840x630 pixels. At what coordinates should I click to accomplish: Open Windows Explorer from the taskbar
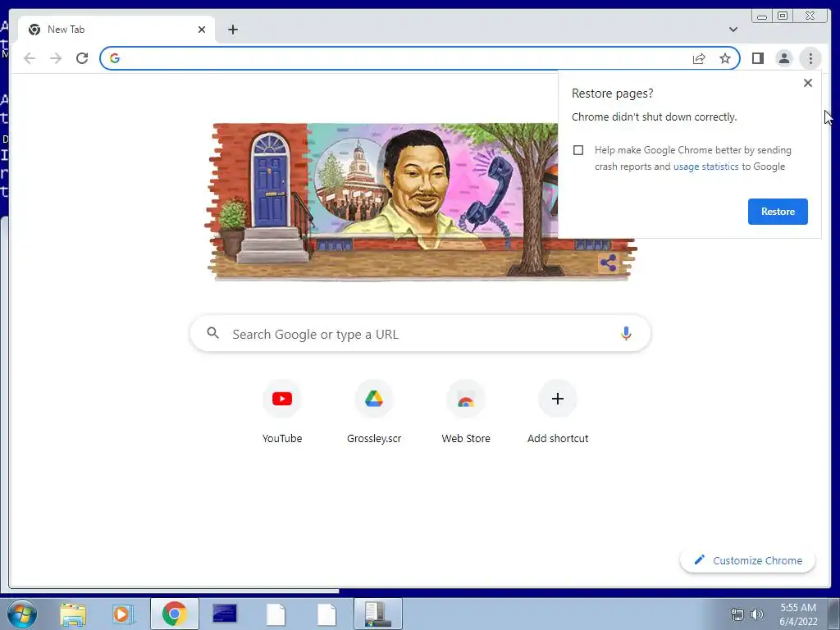[x=73, y=614]
